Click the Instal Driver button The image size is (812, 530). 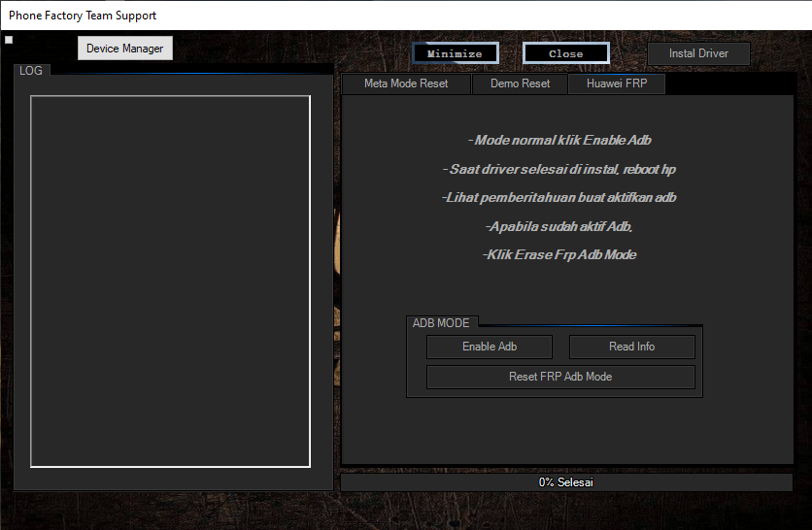(698, 53)
